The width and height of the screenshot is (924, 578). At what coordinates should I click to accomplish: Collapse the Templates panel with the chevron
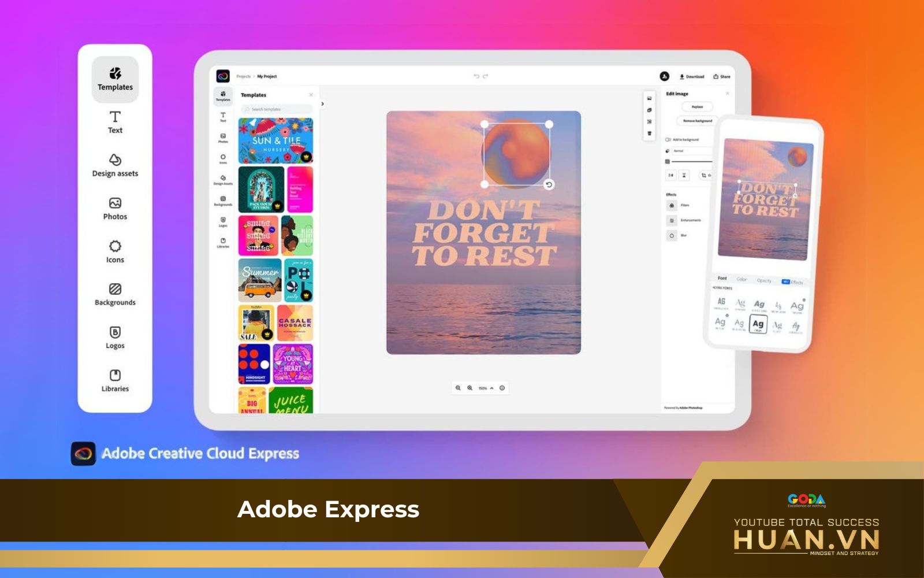point(323,105)
